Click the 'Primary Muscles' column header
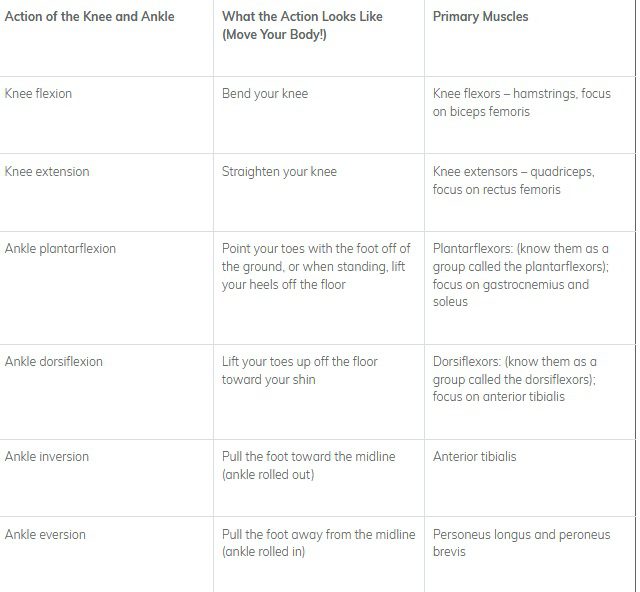The image size is (640, 592). point(481,17)
